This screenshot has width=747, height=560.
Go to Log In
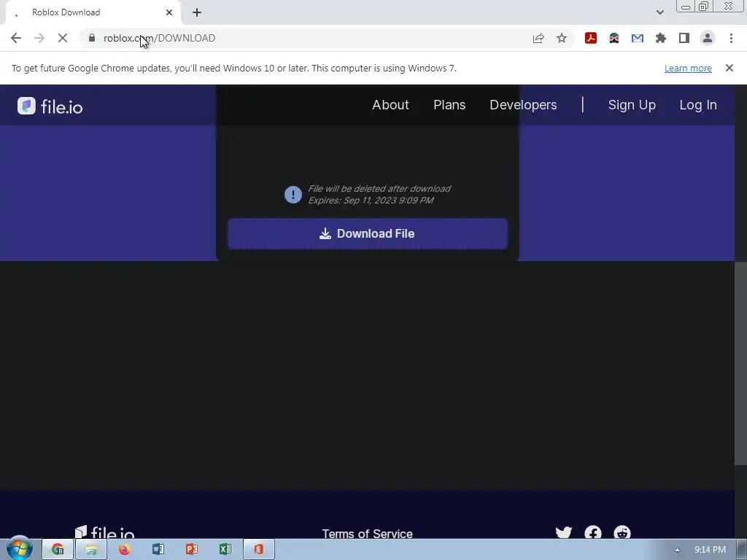pyautogui.click(x=698, y=105)
